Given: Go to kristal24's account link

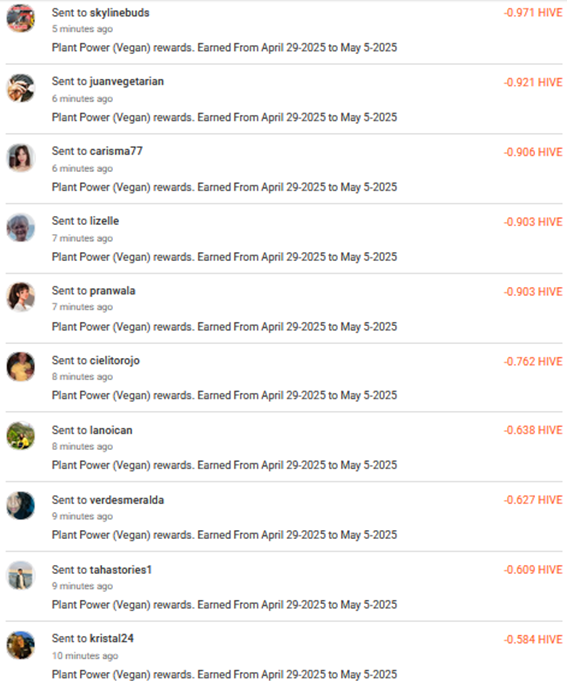Looking at the screenshot, I should click(x=112, y=638).
